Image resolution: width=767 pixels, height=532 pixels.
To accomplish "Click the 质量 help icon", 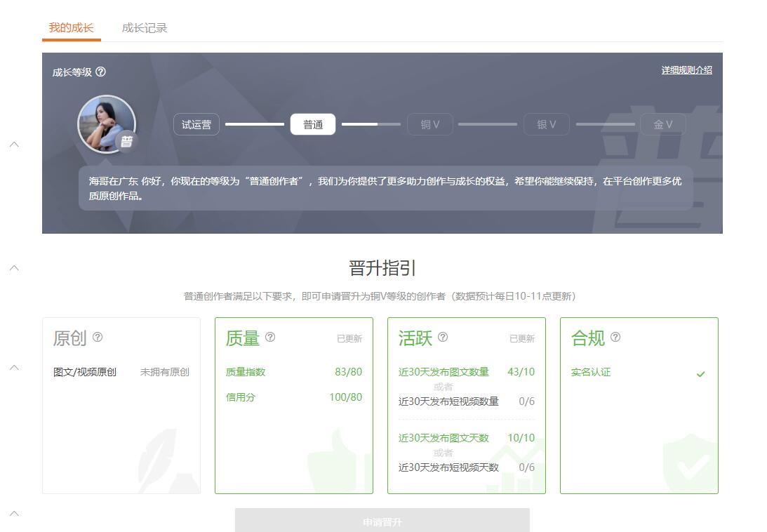I will click(x=272, y=338).
